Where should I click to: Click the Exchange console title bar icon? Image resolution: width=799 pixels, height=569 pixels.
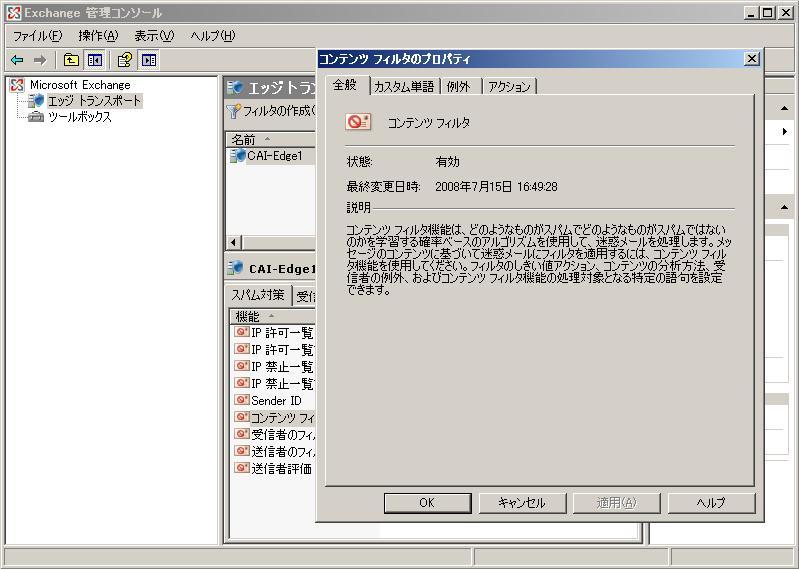[x=14, y=13]
